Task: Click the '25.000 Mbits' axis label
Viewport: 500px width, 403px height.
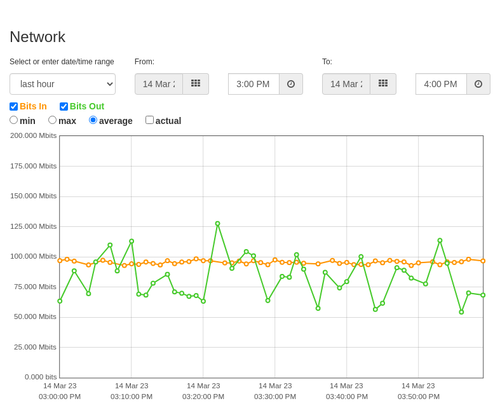Action: [x=35, y=347]
